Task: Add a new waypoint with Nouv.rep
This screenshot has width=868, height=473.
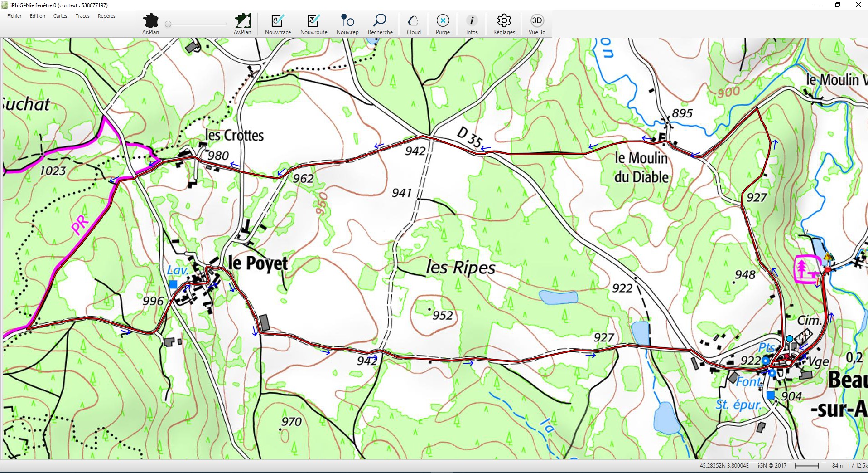Action: point(347,21)
